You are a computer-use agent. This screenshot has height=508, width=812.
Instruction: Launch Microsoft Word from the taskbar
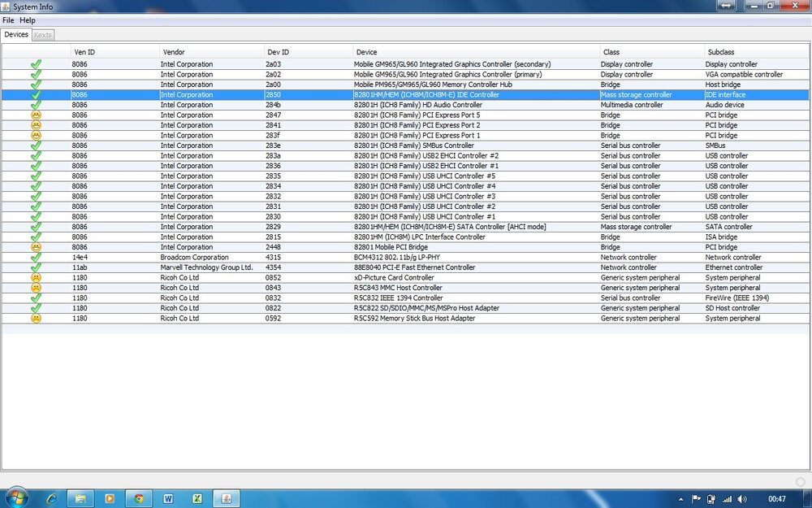click(x=168, y=497)
